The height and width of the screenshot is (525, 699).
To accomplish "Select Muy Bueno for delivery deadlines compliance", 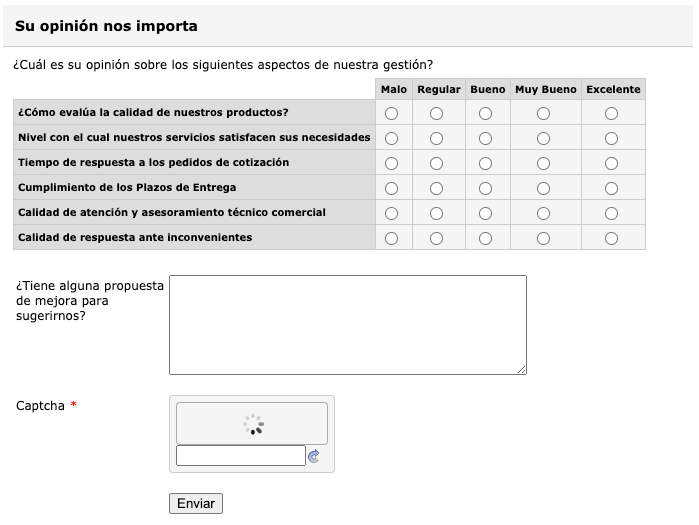I will click(544, 188).
